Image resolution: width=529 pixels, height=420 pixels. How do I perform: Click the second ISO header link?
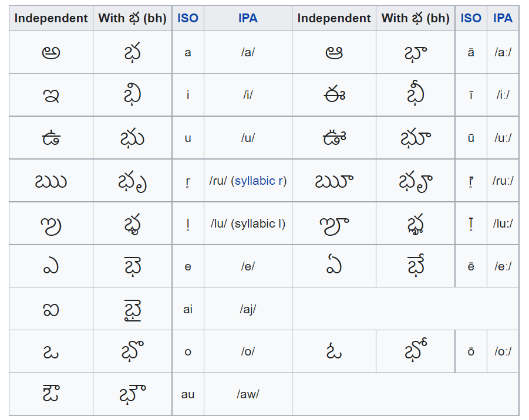coord(471,18)
